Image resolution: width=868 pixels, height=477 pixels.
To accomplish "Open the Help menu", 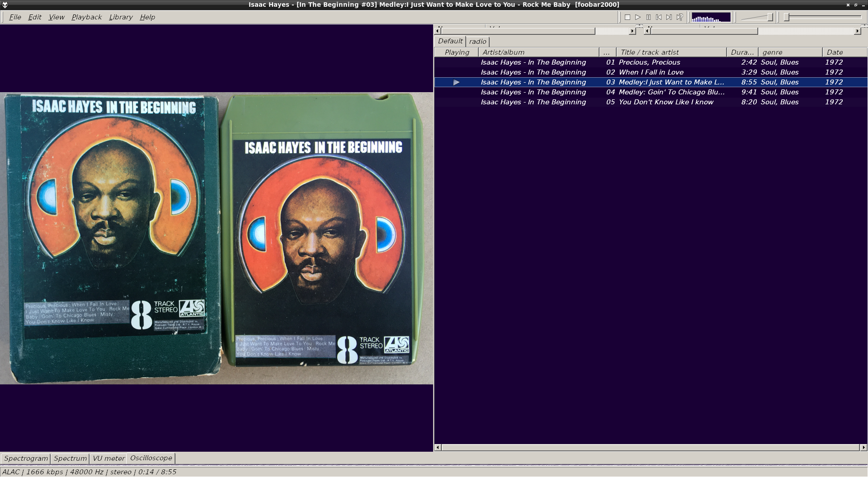I will [147, 17].
